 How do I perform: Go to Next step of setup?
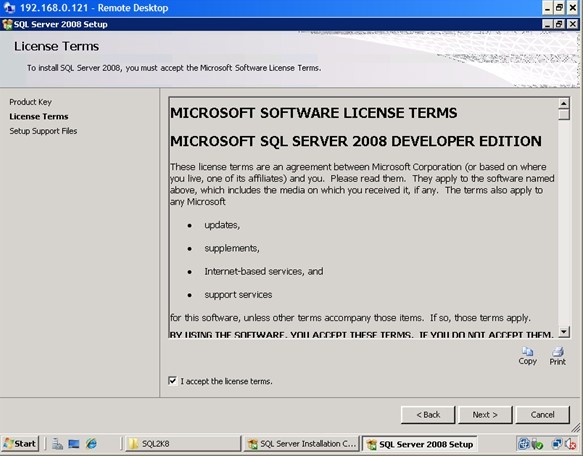(485, 415)
